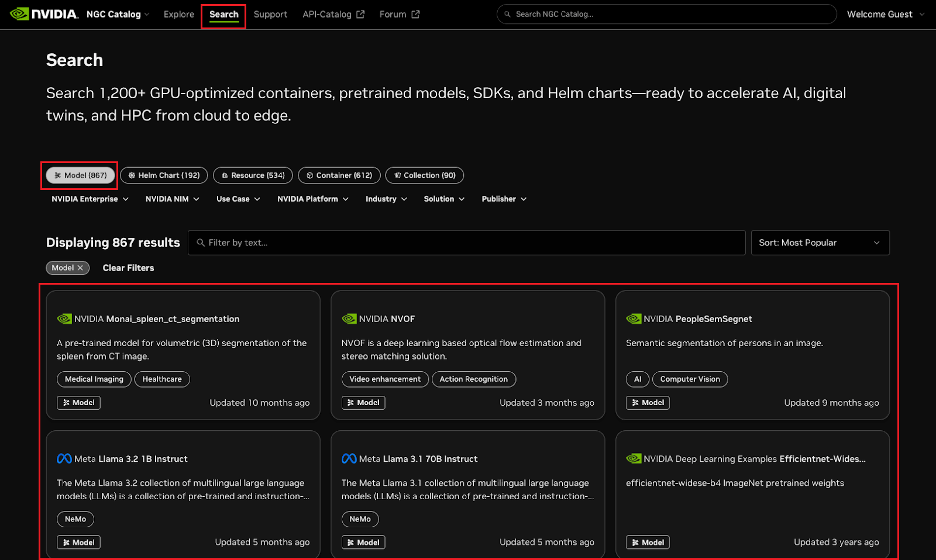Select the NeMo tag on Llama 3.1 card
Viewport: 936px width, 560px height.
click(360, 519)
